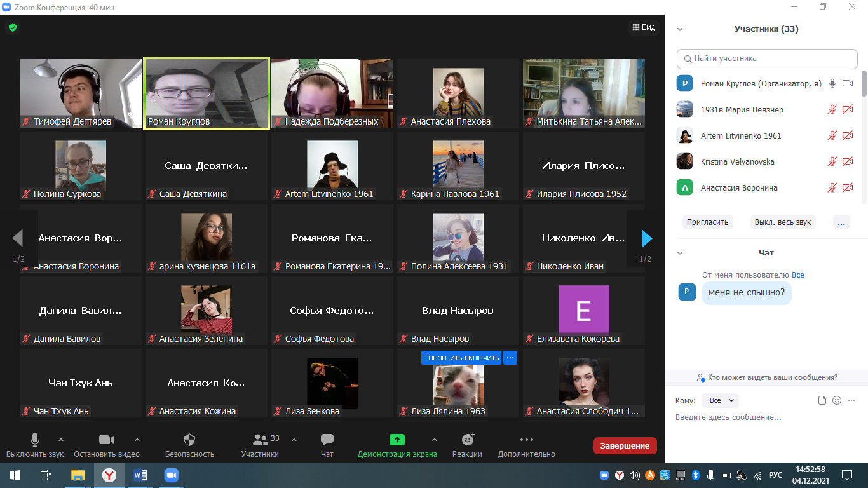The height and width of the screenshot is (488, 868).
Task: Click the Найти участника search field
Action: (x=767, y=58)
